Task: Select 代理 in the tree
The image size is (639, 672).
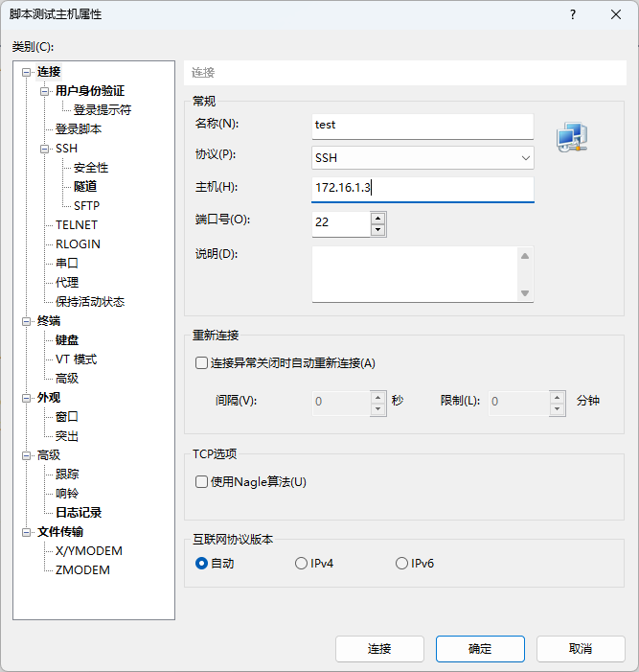Action: coord(67,283)
